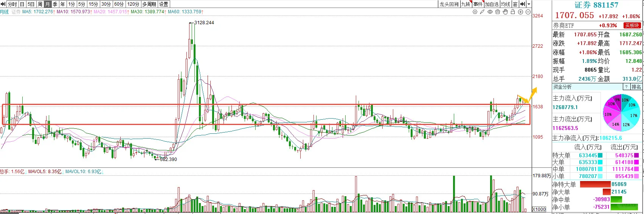Open the 多周期 multi-period view
Viewport: 644px width, 214px height.
tap(149, 4)
